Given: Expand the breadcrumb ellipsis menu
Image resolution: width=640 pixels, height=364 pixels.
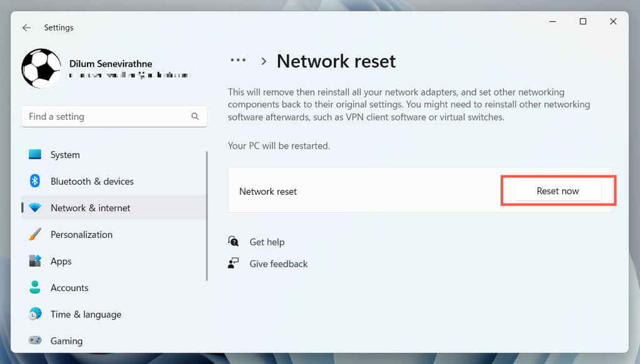Looking at the screenshot, I should 238,61.
